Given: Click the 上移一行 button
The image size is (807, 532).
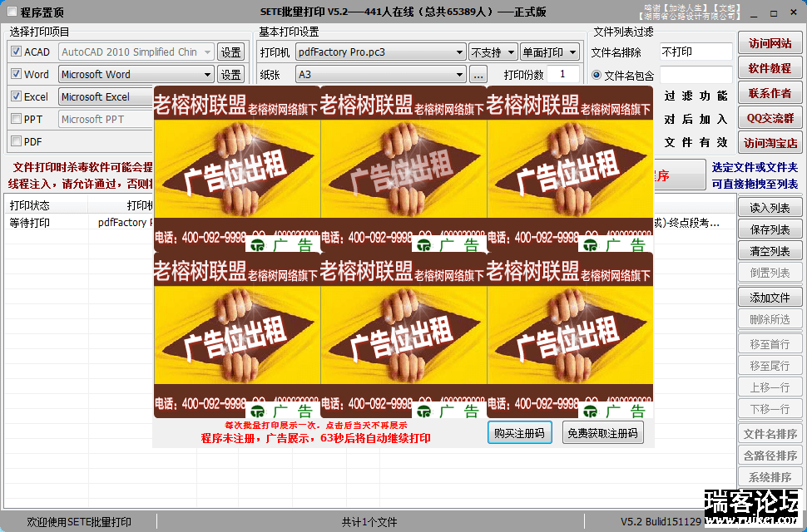Looking at the screenshot, I should pos(770,387).
